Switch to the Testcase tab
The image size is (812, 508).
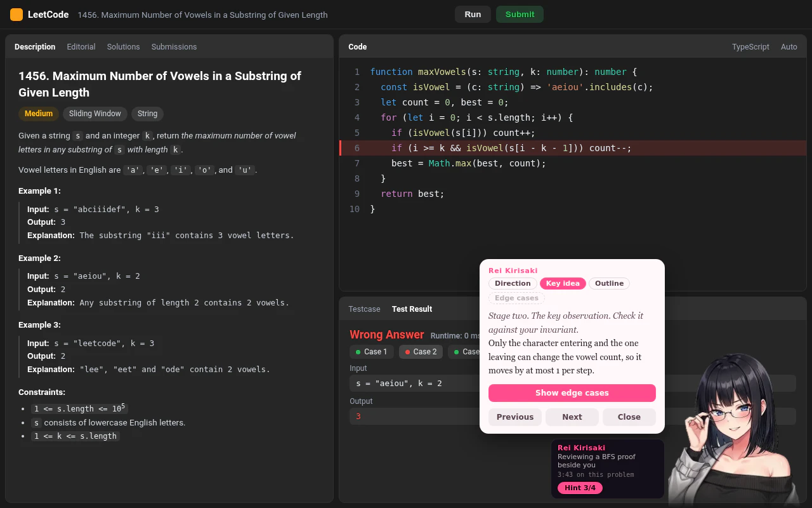tap(364, 309)
